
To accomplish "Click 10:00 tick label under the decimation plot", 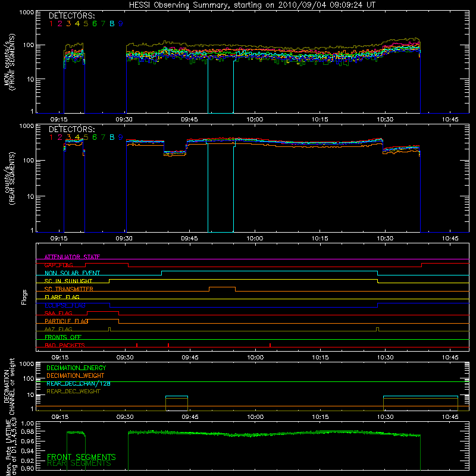I will pyautogui.click(x=255, y=417).
